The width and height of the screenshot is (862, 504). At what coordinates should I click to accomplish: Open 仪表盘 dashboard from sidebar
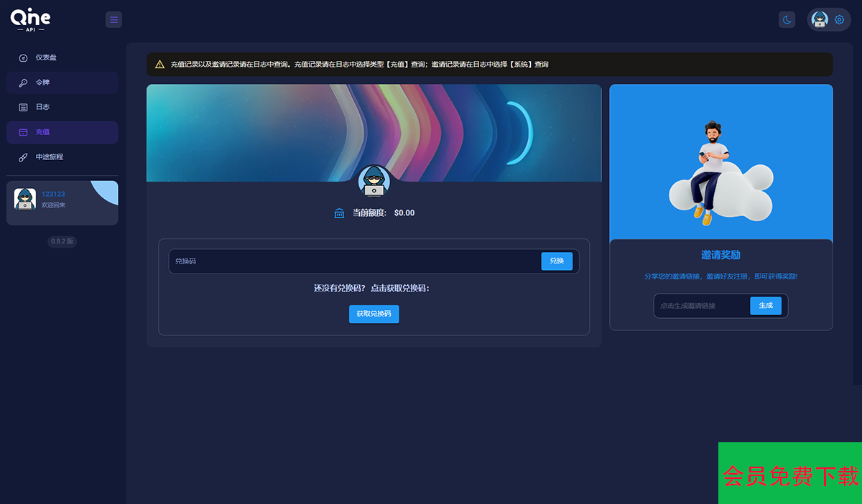46,57
